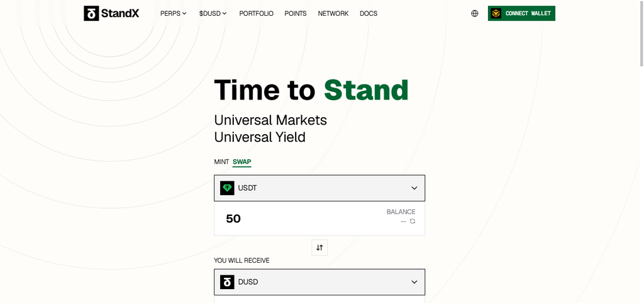The width and height of the screenshot is (644, 303).
Task: Open the language globe icon
Action: 475,13
